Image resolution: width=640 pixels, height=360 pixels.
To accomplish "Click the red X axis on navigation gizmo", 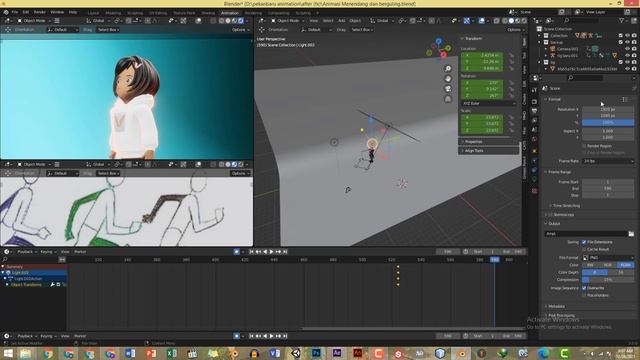I will click(x=444, y=55).
